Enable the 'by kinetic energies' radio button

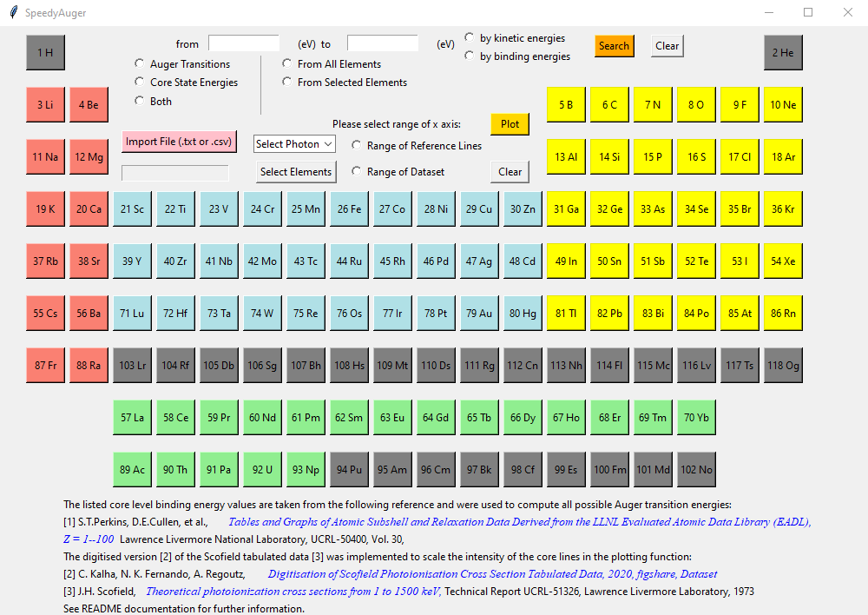470,38
